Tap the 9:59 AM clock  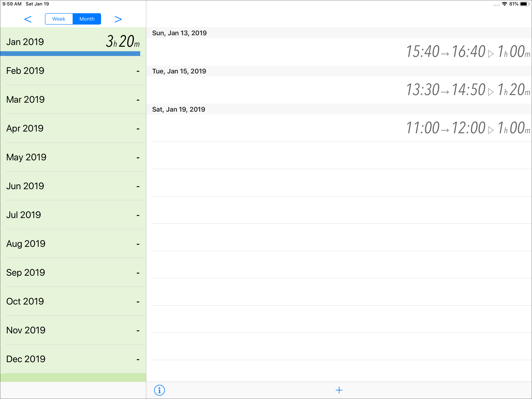pyautogui.click(x=12, y=4)
